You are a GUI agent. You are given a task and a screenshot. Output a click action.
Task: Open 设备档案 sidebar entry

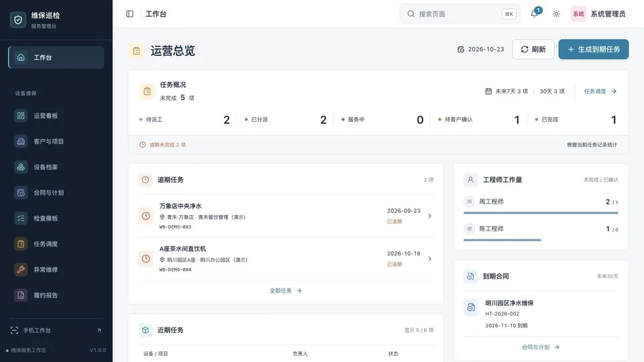click(x=56, y=167)
